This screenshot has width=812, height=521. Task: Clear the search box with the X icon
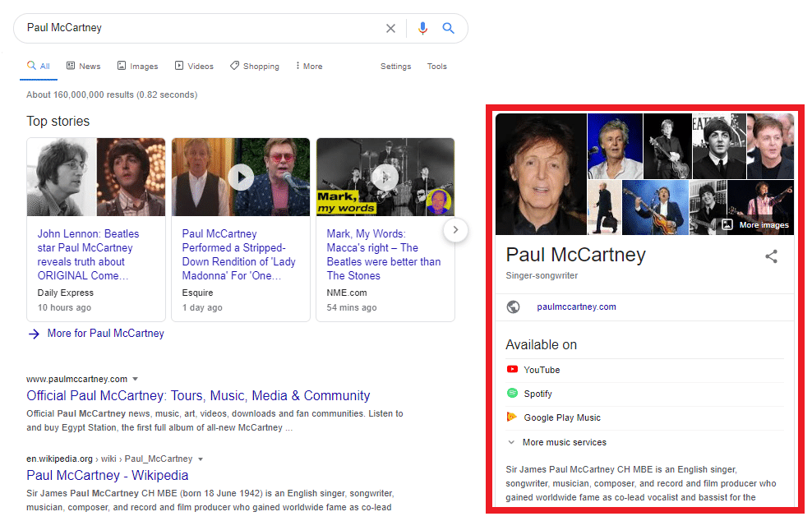(x=390, y=28)
